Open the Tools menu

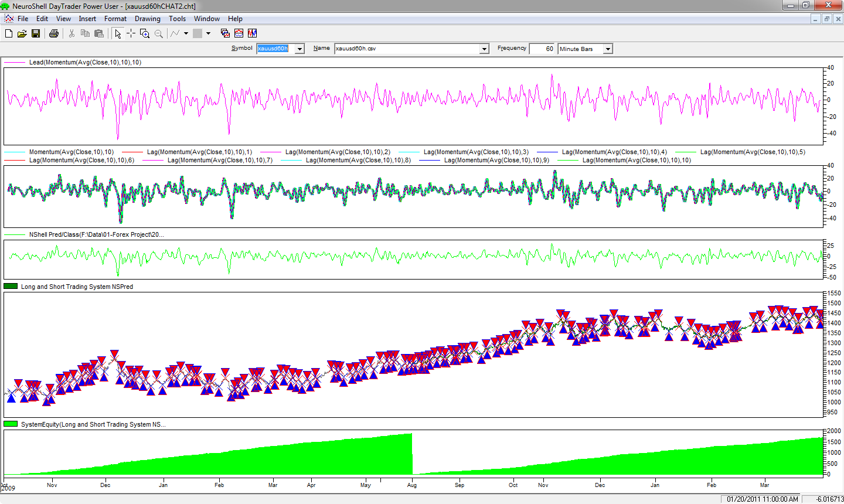178,19
